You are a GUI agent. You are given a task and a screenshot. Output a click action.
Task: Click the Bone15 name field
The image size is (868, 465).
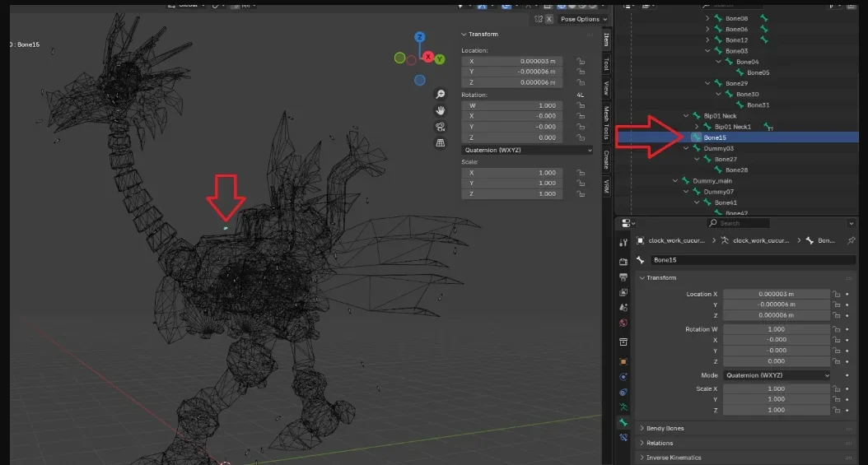(752, 260)
